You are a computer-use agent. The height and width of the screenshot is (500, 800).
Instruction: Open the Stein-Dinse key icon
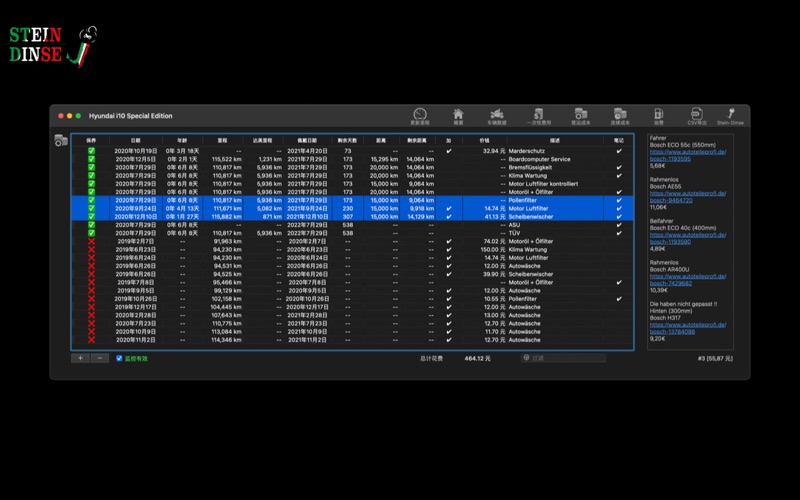[x=730, y=116]
